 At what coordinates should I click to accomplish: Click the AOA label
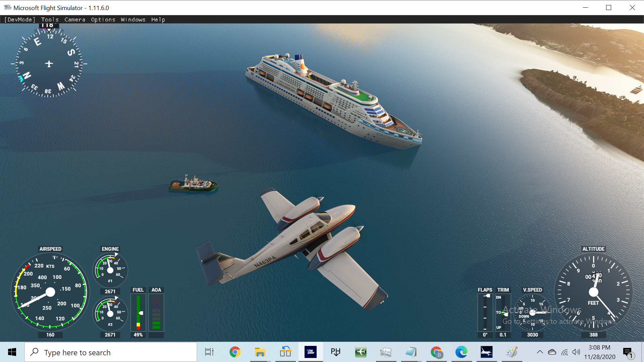pos(156,290)
